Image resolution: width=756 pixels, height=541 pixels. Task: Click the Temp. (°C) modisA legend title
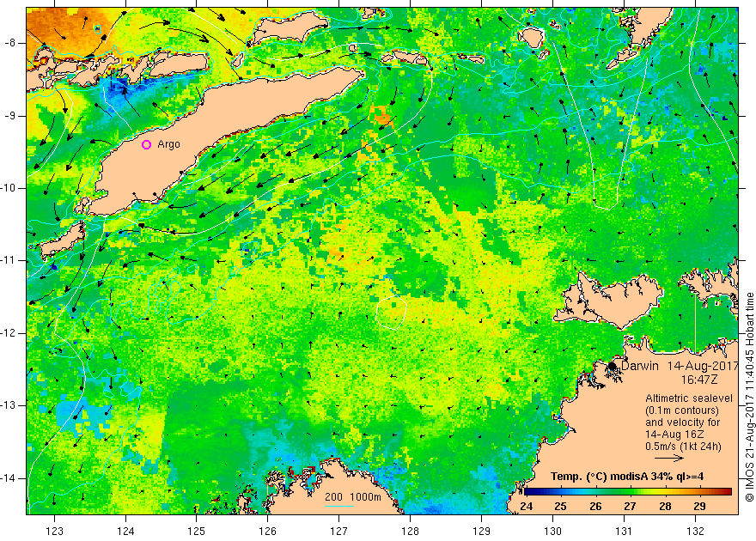pos(627,477)
